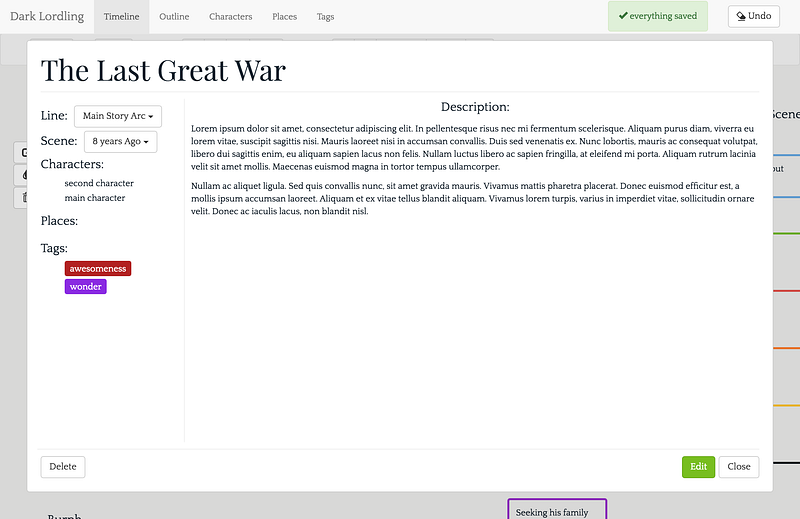Click the Places label

59,221
